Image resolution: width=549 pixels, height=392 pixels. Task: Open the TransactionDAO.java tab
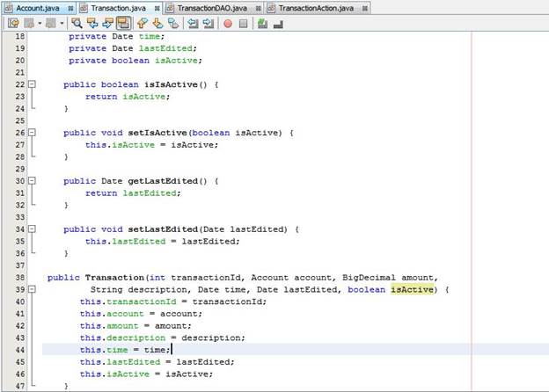point(212,8)
